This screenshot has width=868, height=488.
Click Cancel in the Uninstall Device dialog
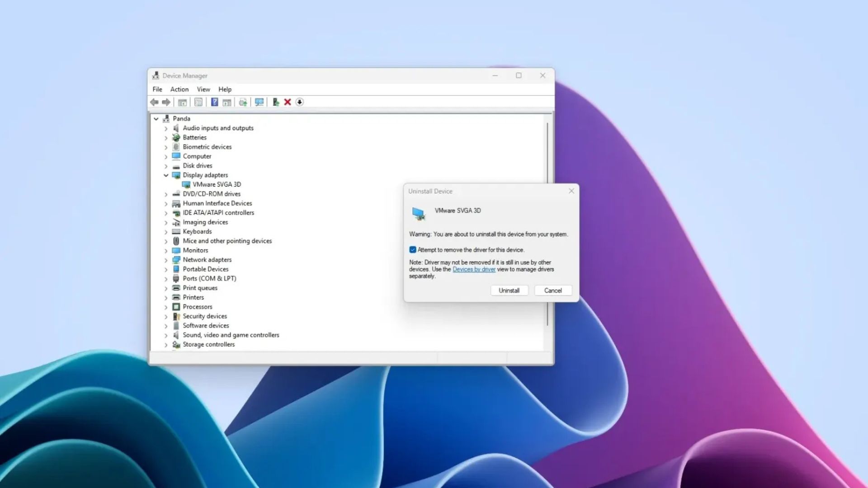pos(552,290)
